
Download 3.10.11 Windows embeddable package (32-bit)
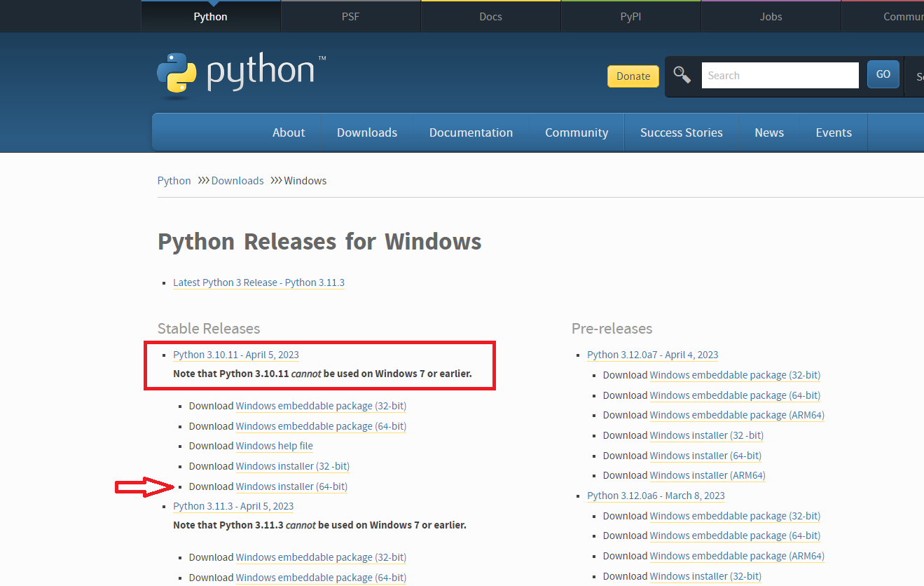[321, 406]
